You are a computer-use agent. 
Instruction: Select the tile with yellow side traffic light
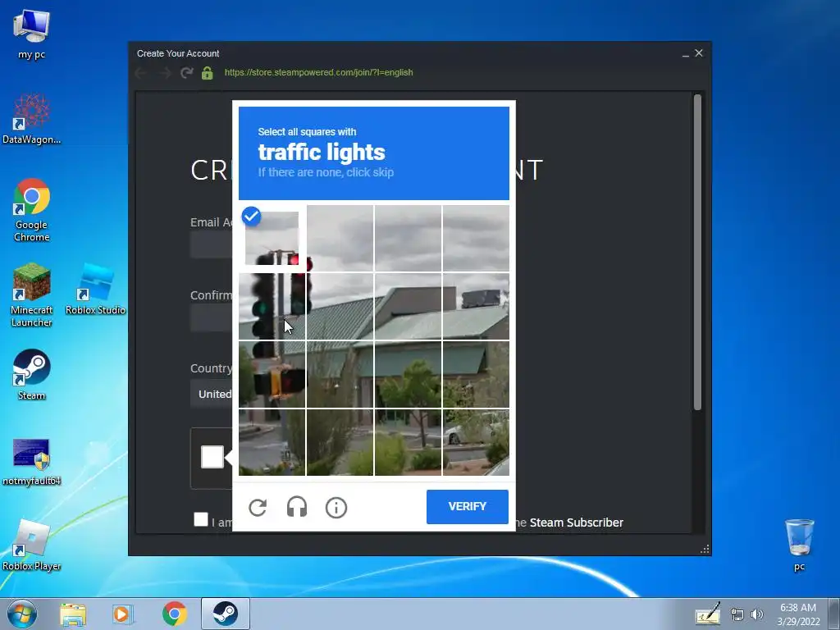[x=272, y=374]
